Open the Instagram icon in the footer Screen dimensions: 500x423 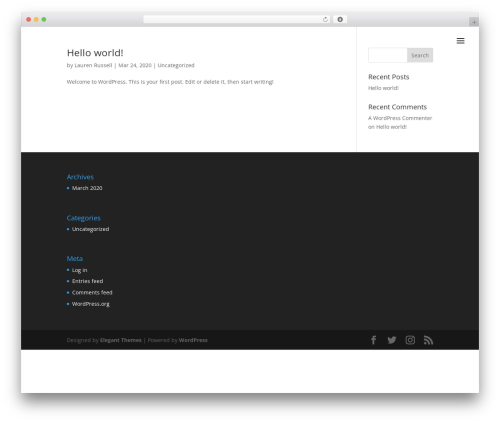[x=410, y=340]
